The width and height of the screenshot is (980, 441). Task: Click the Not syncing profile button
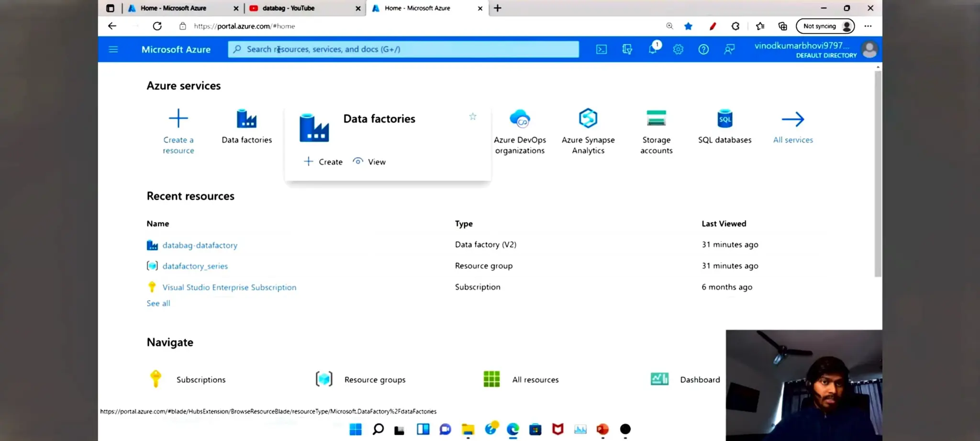tap(825, 26)
